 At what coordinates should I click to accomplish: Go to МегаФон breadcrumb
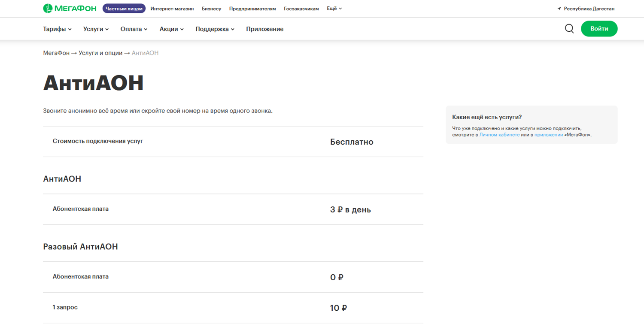click(56, 53)
